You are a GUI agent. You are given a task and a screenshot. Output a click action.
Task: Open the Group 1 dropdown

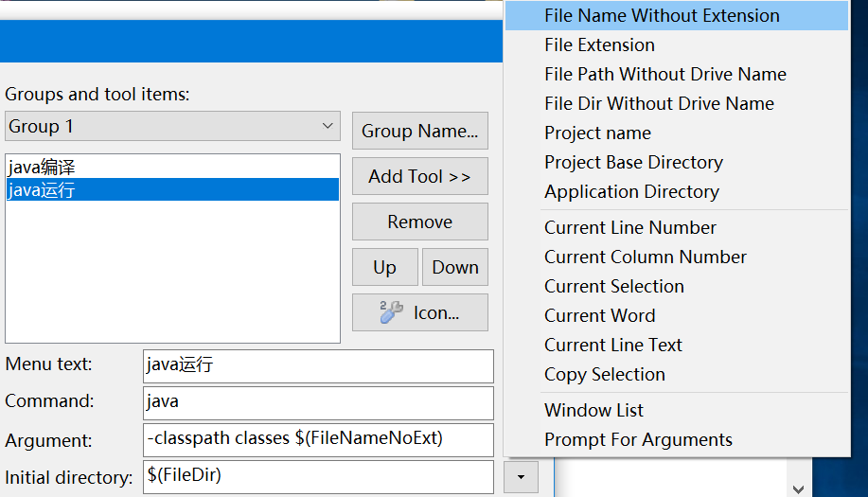coord(172,126)
